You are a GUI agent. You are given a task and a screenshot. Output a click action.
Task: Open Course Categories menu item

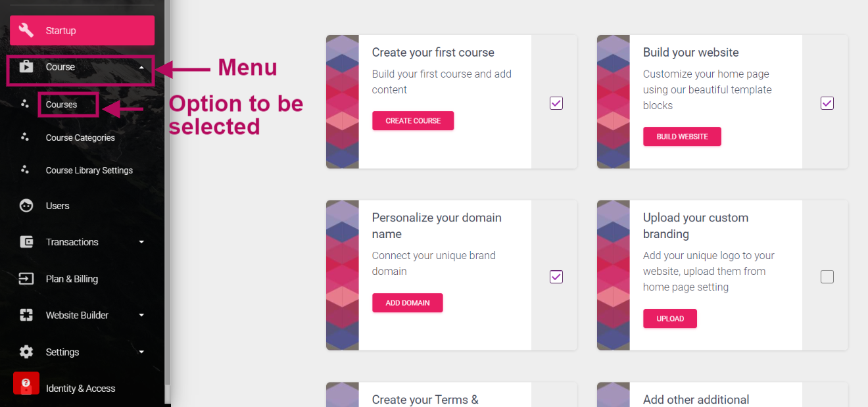80,137
